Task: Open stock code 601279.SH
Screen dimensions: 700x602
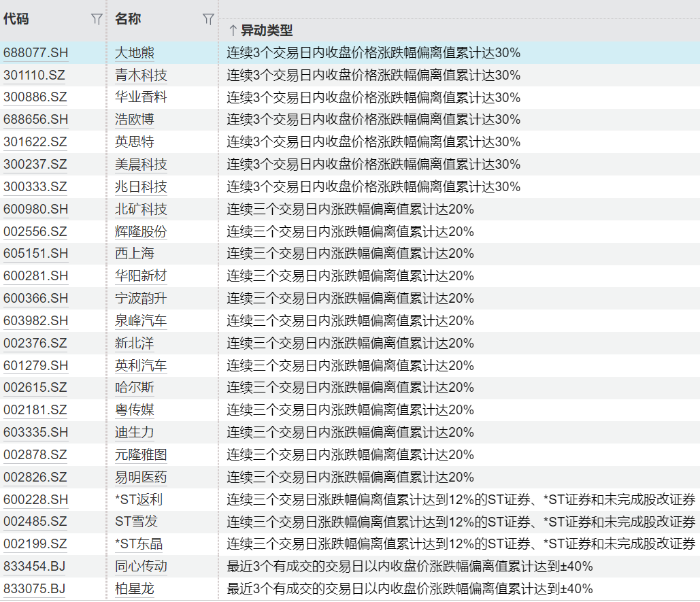Action: click(35, 365)
